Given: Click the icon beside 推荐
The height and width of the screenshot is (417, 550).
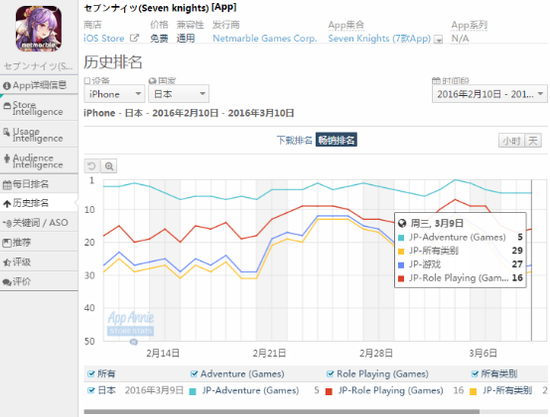Looking at the screenshot, I should (x=7, y=243).
